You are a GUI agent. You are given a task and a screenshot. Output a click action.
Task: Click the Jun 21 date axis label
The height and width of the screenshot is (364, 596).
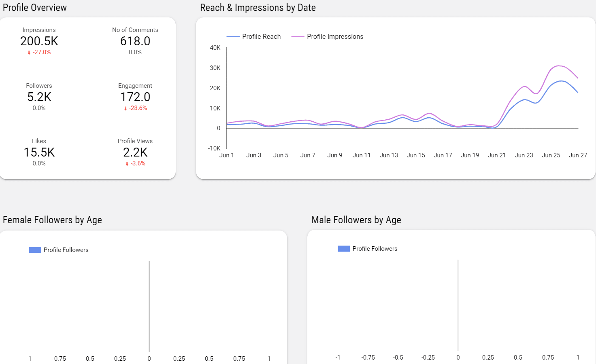coord(497,155)
